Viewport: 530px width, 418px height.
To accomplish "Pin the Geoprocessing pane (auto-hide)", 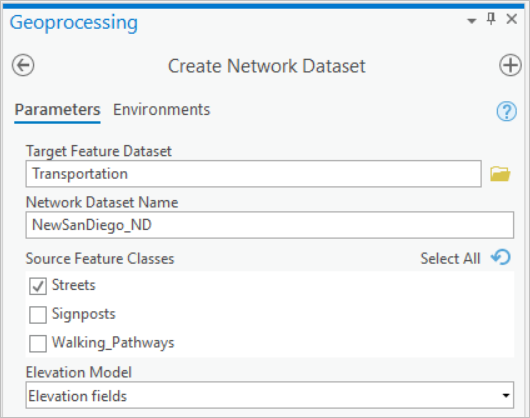I will (491, 19).
